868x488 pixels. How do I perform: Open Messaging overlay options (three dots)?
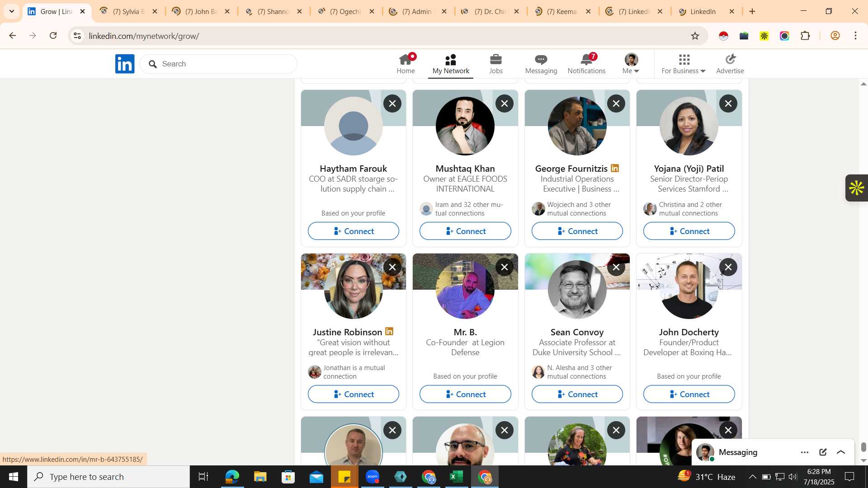coord(805,452)
